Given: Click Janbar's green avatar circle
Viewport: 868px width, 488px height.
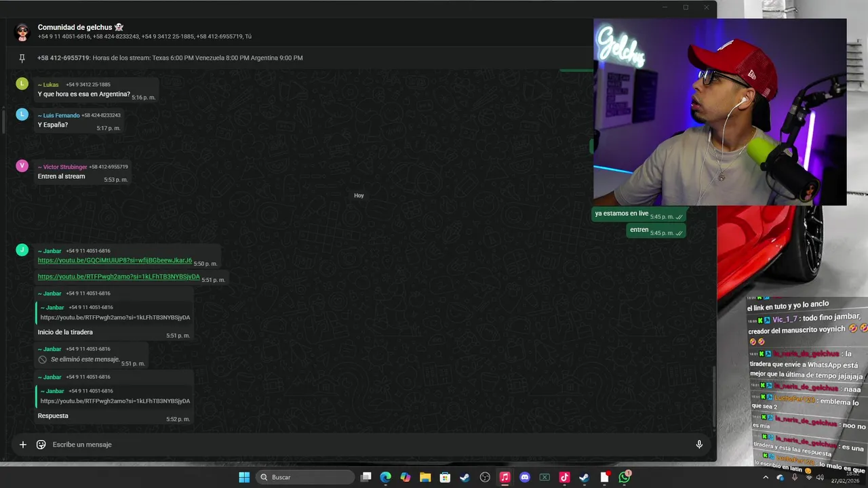Looking at the screenshot, I should pyautogui.click(x=22, y=250).
